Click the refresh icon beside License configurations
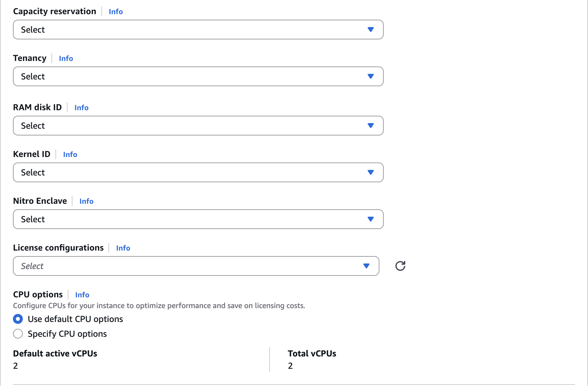 400,266
